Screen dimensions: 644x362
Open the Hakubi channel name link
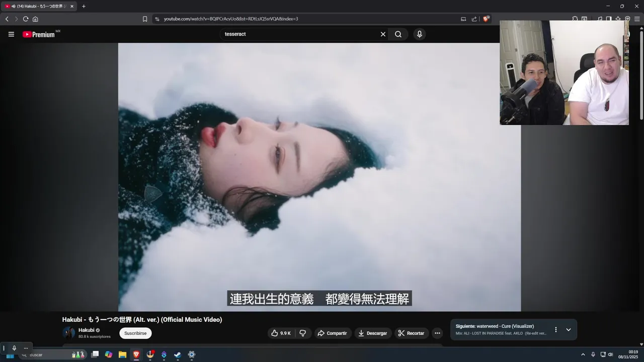[x=87, y=330]
